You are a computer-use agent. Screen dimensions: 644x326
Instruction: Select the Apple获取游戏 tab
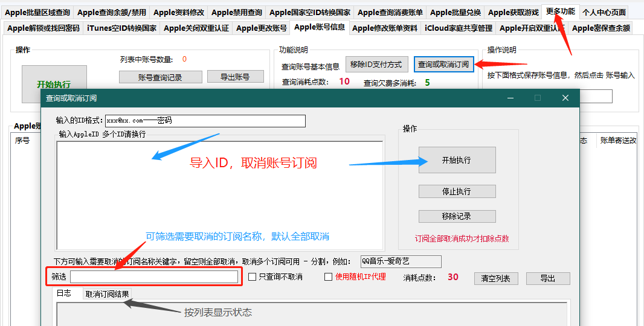514,13
